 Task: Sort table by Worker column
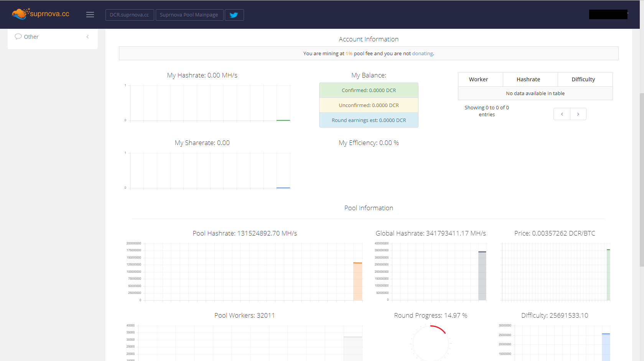(x=478, y=79)
